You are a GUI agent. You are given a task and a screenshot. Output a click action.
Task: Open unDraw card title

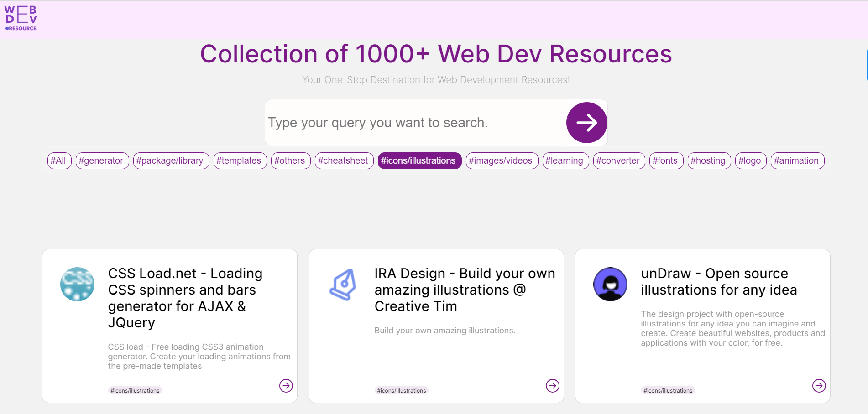tap(719, 281)
